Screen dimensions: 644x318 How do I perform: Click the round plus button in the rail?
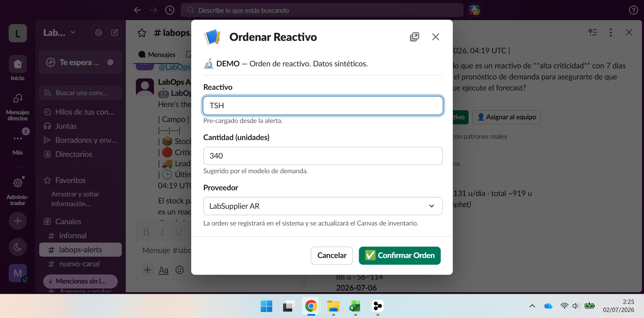pyautogui.click(x=18, y=221)
